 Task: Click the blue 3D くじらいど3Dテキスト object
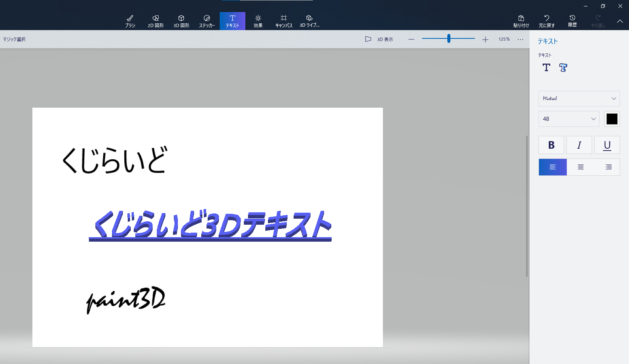[210, 225]
